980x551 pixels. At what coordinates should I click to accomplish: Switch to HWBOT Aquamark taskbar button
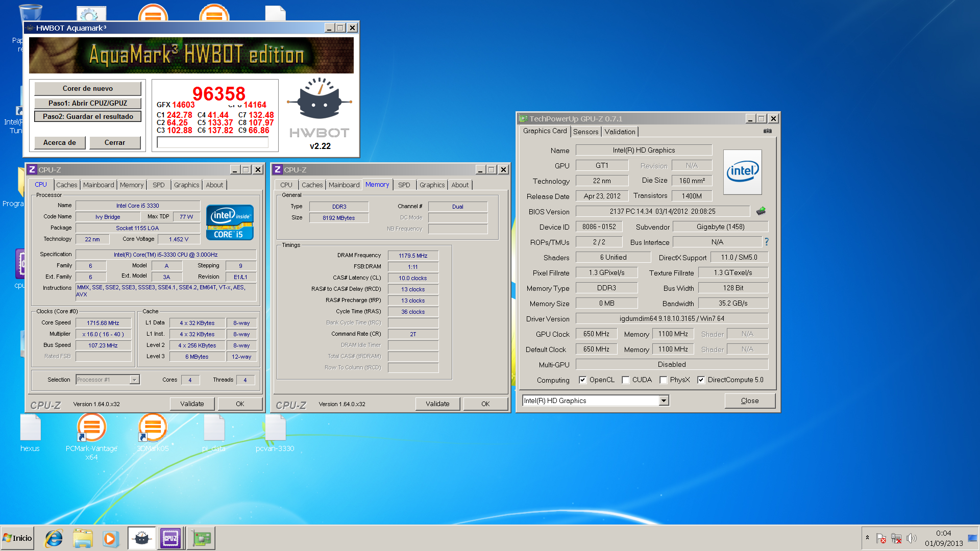[x=141, y=538]
